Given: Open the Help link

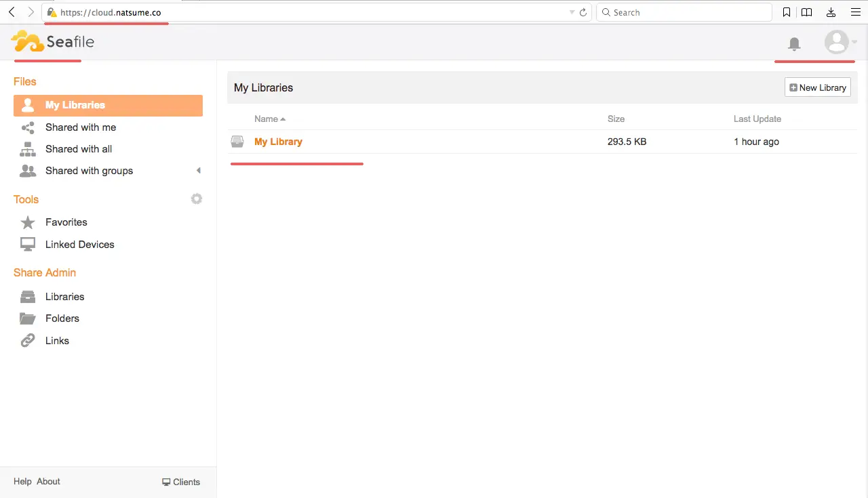Looking at the screenshot, I should 22,481.
